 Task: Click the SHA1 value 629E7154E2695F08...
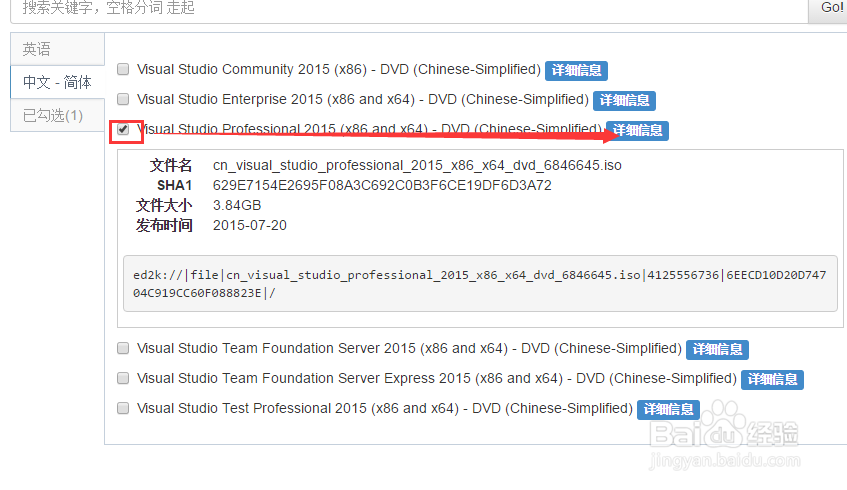[382, 185]
